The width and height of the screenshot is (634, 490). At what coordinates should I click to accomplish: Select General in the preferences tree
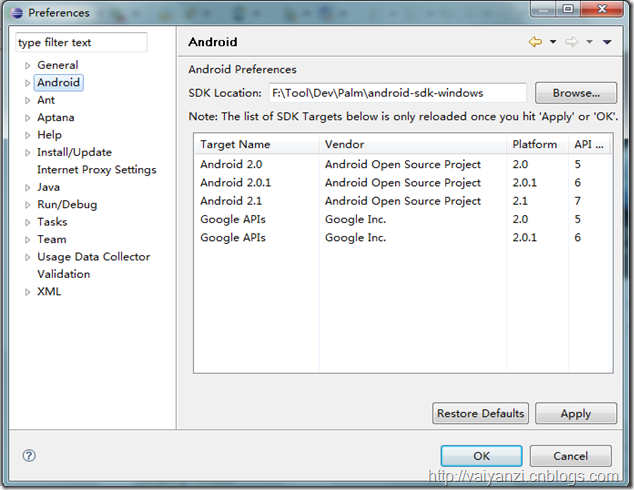tap(58, 65)
